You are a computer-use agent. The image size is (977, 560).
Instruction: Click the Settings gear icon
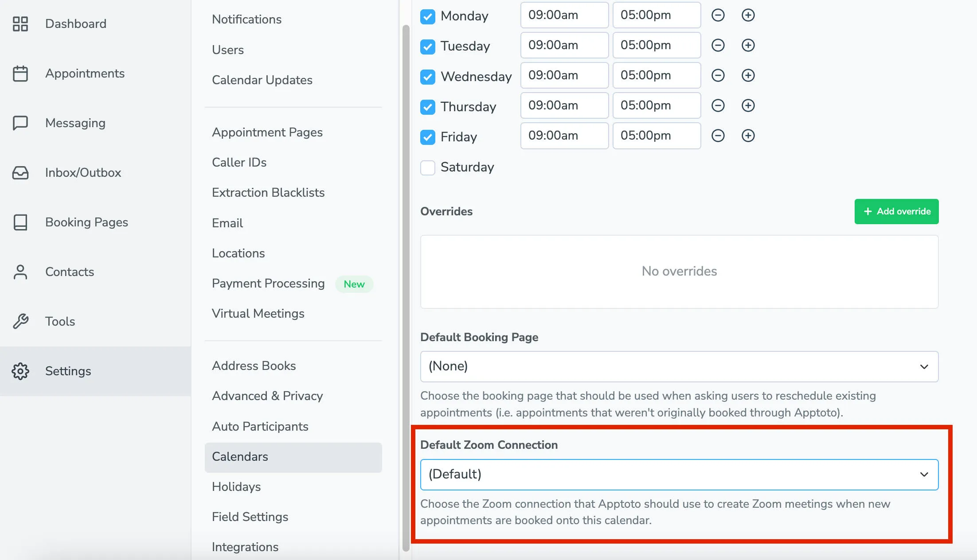[20, 371]
